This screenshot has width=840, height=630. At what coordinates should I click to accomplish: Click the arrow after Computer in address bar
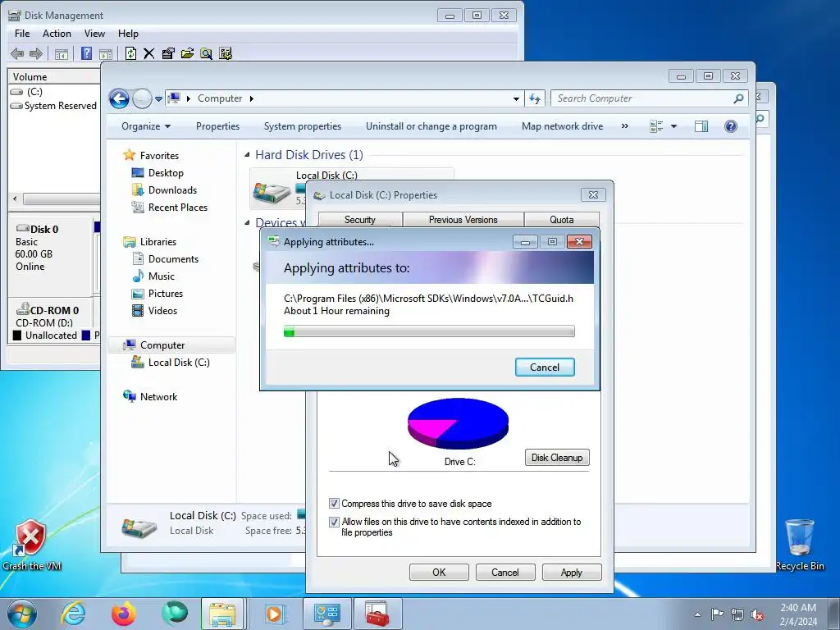tap(251, 98)
